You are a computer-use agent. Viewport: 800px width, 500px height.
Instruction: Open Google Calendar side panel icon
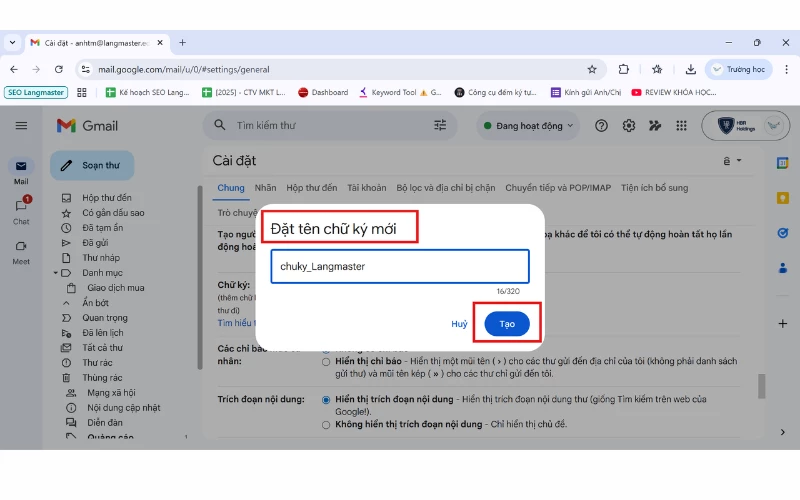[x=783, y=163]
